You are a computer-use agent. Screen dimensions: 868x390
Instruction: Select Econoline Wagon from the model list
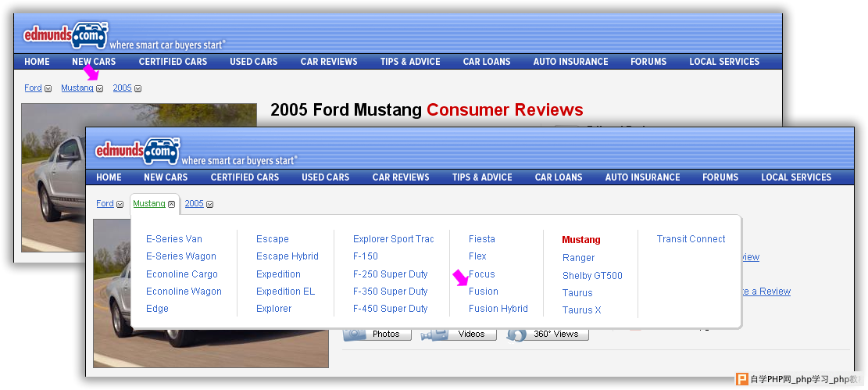click(x=184, y=292)
